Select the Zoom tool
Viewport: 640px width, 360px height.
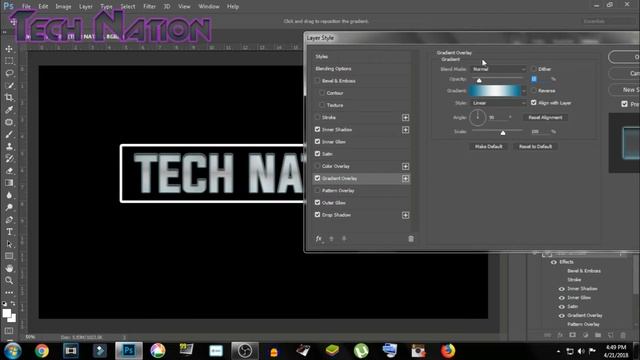[x=9, y=280]
